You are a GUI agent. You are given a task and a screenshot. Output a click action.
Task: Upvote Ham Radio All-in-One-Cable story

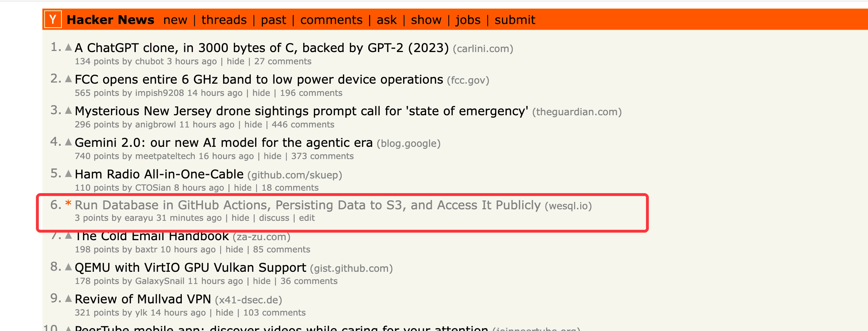tap(69, 174)
